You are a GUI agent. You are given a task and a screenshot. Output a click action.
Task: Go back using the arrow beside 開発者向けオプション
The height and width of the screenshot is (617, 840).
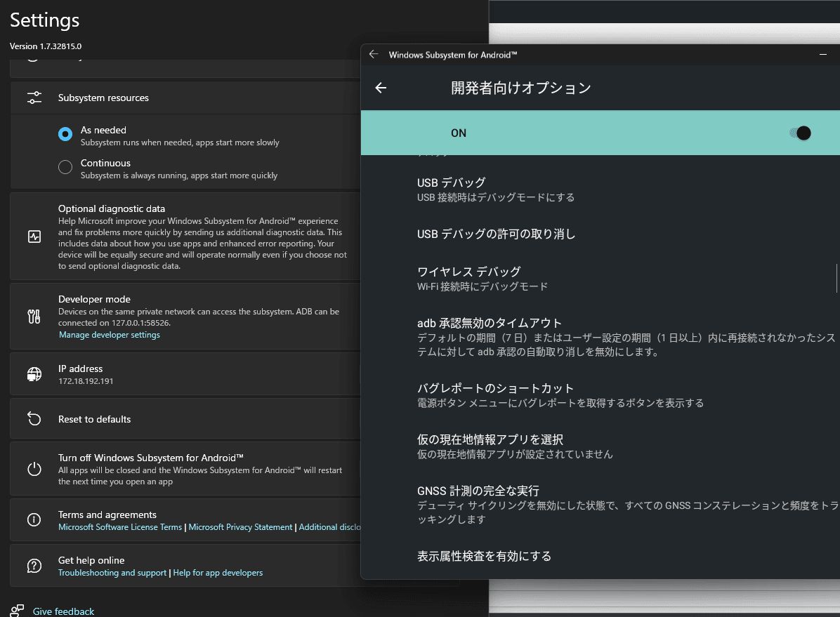381,88
